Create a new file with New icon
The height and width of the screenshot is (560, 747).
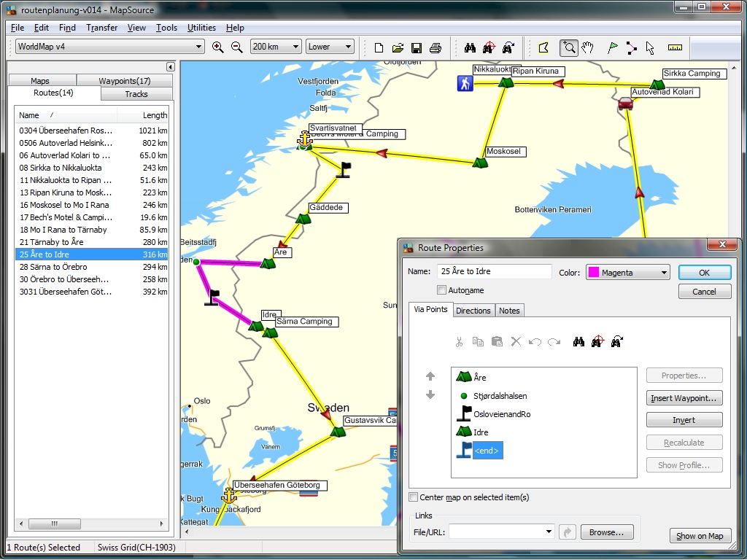(379, 47)
